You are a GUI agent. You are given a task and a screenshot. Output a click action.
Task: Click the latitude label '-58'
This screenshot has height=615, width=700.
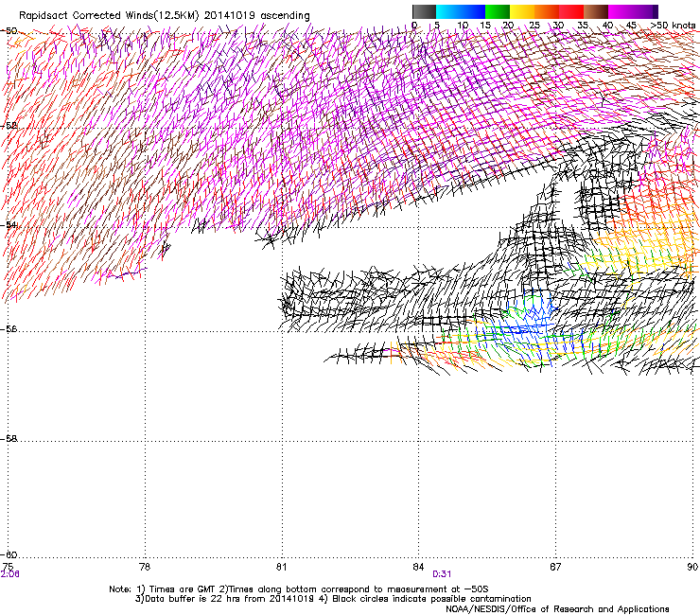[9, 439]
